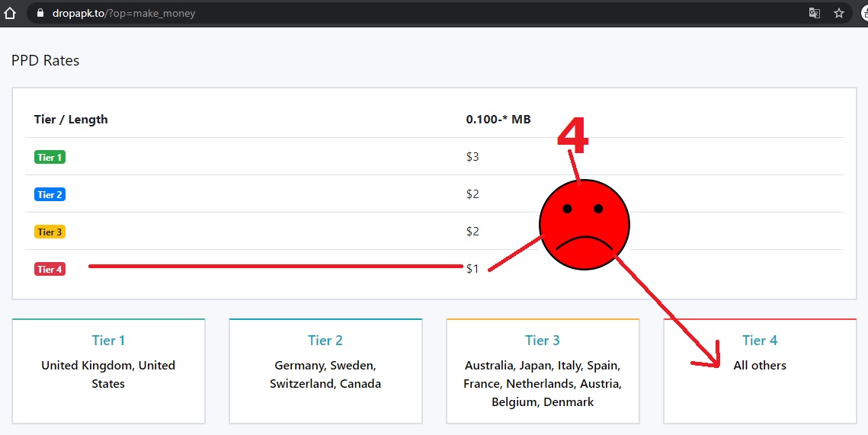Screen dimensions: 868x435
Task: Click the yellow Tier 3 badge
Action: click(x=50, y=232)
